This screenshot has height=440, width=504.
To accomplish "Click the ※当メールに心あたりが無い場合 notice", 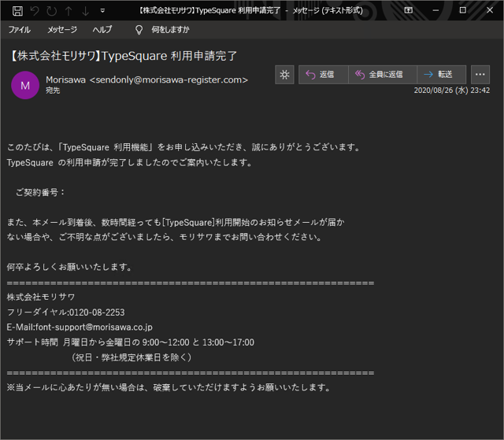I will click(169, 387).
